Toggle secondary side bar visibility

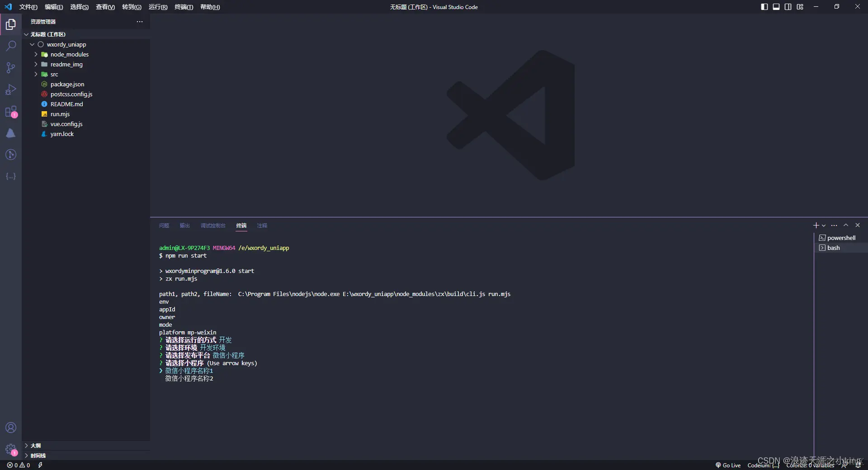788,7
